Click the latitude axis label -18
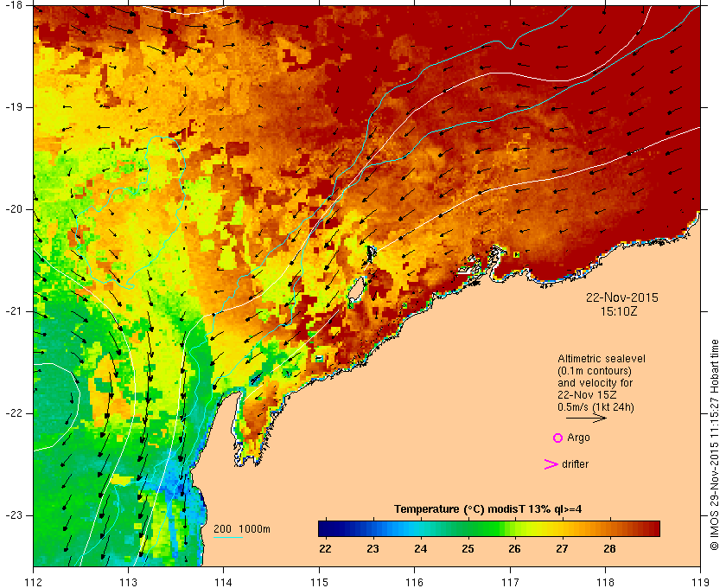This screenshot has width=726, height=588. [13, 5]
